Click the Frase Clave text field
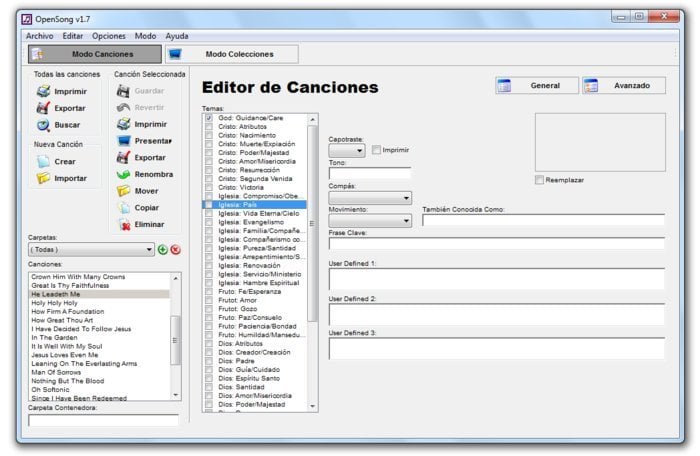This screenshot has width=700, height=456. click(496, 243)
